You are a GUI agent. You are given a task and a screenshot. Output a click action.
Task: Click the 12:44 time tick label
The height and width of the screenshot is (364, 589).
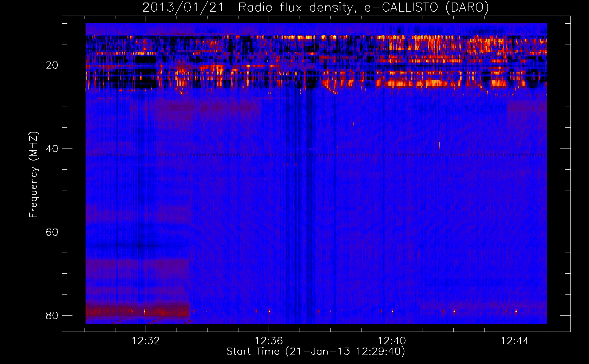pos(515,341)
